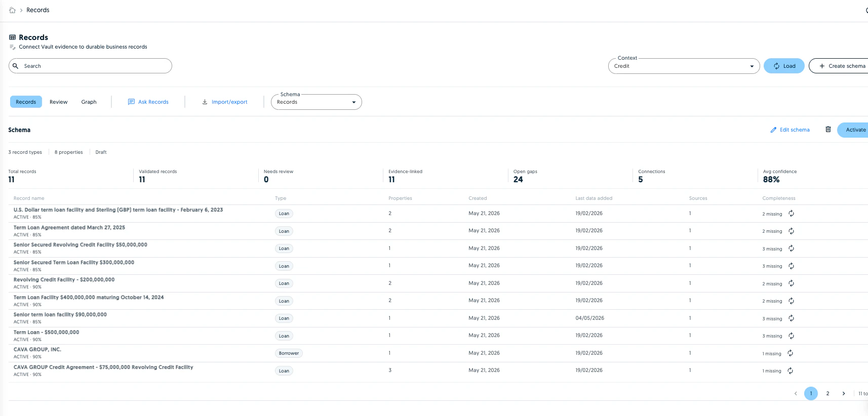Viewport: 868px width, 416px height.
Task: Refresh completeness for CAVA GROUP Credit Agreement row
Action: 790,371
